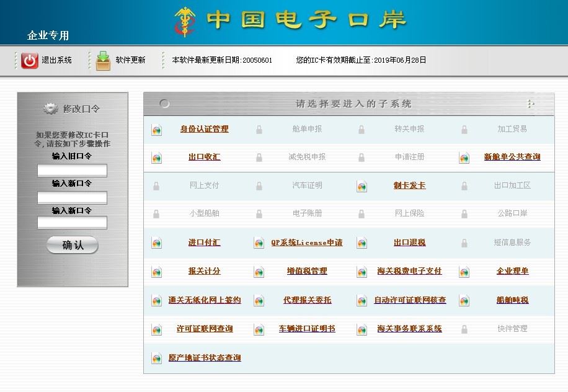
Task: Open the 原产地证书状态查询 link
Action: [x=204, y=358]
